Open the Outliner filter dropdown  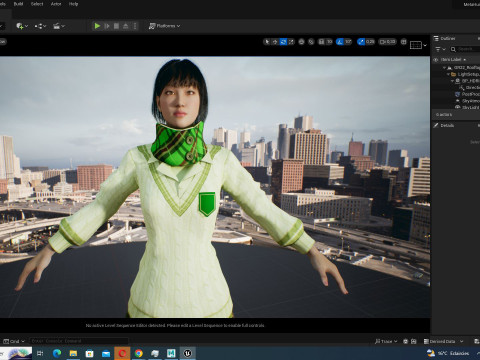click(440, 49)
